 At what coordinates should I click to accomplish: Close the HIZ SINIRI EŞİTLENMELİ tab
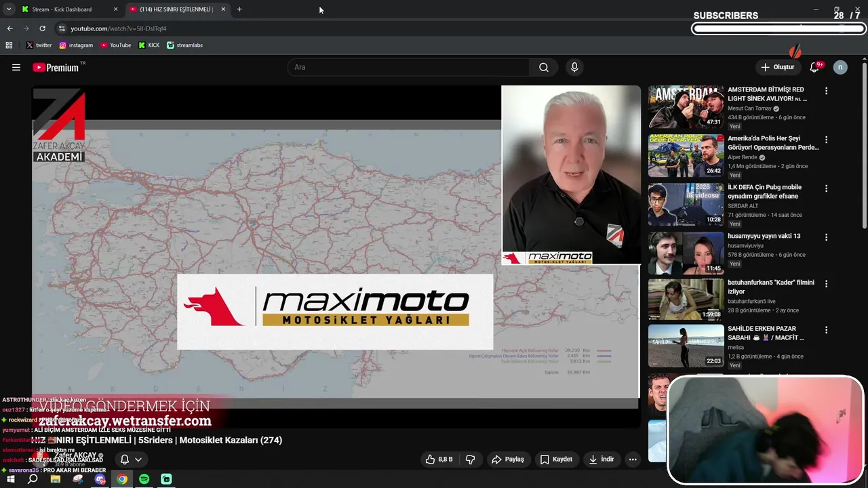(223, 9)
